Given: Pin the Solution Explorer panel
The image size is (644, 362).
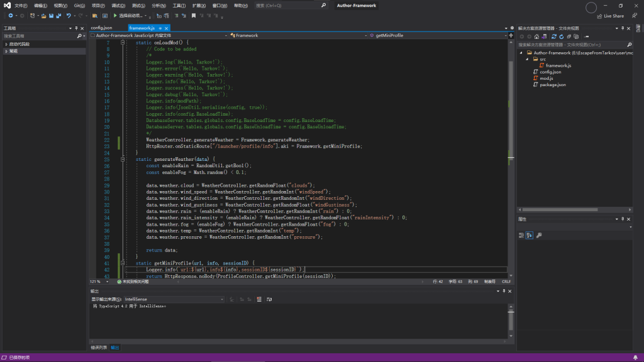Looking at the screenshot, I should (x=623, y=28).
